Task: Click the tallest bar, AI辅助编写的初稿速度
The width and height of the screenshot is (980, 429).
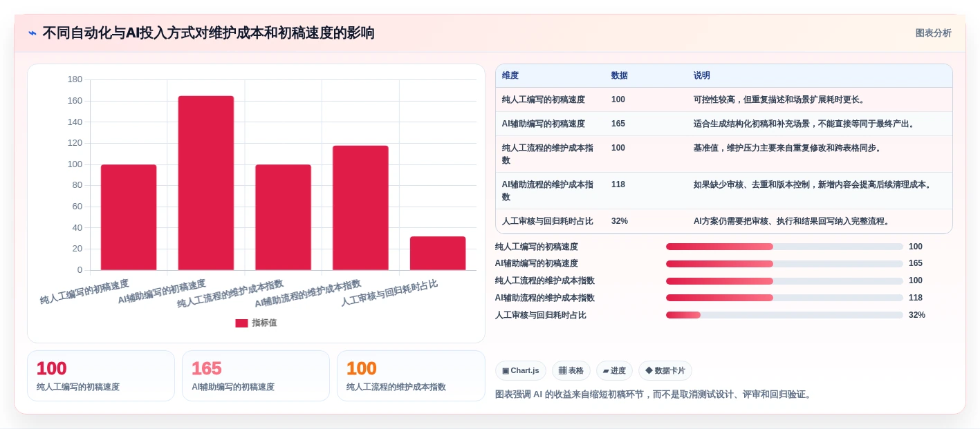Action: coord(206,183)
